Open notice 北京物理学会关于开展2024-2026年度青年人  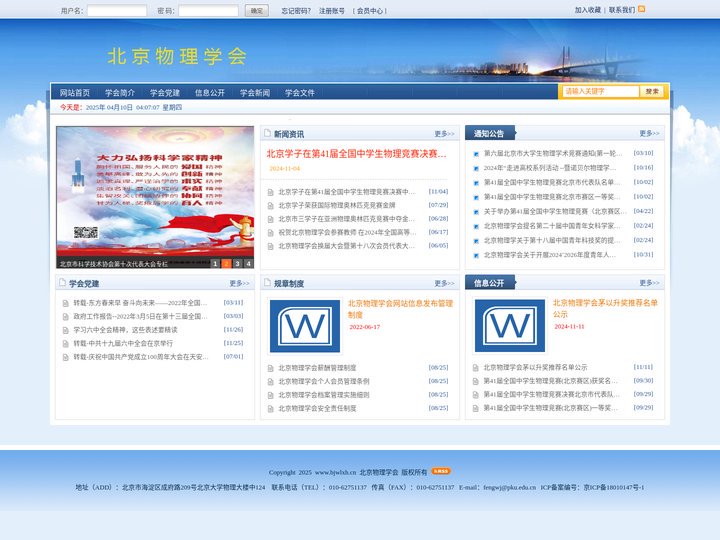coord(550,255)
